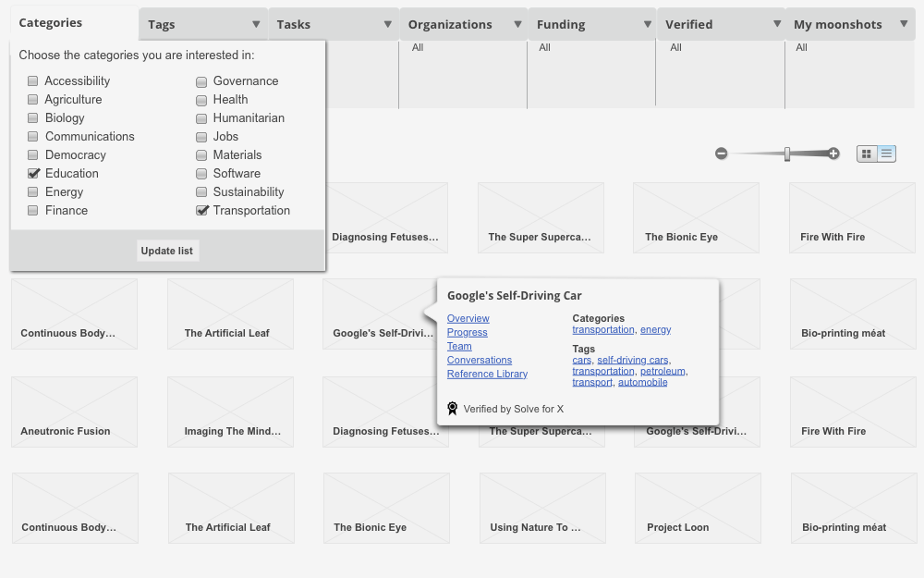Viewport: 924px width, 578px height.
Task: Click the Verified by Solve for X badge icon
Action: coord(452,407)
